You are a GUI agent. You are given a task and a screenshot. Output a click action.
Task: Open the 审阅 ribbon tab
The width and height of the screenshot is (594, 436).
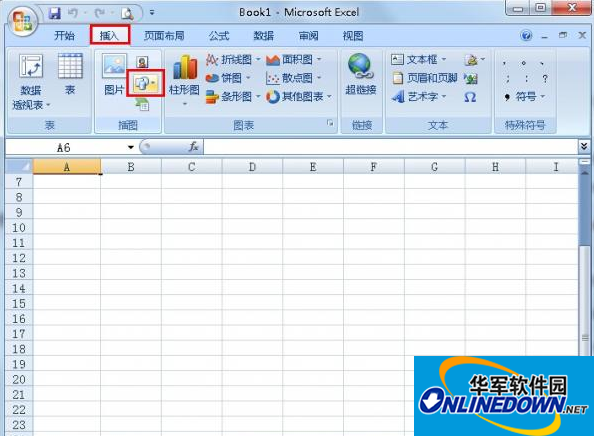tap(308, 36)
